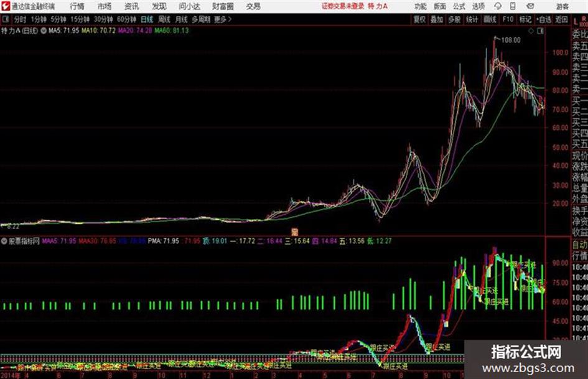588x379 pixels.
Task: Click the PMA: 71.95 indicator value
Action: click(164, 241)
